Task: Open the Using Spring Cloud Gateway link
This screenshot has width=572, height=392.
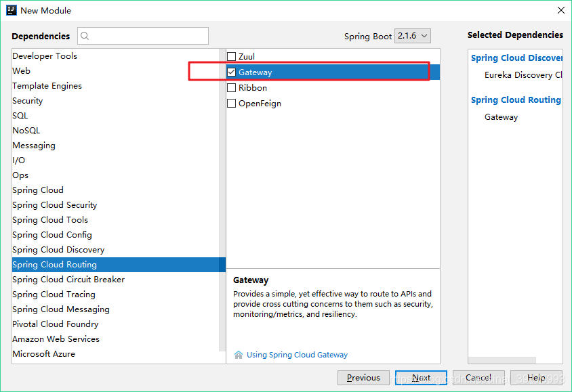Action: (297, 355)
